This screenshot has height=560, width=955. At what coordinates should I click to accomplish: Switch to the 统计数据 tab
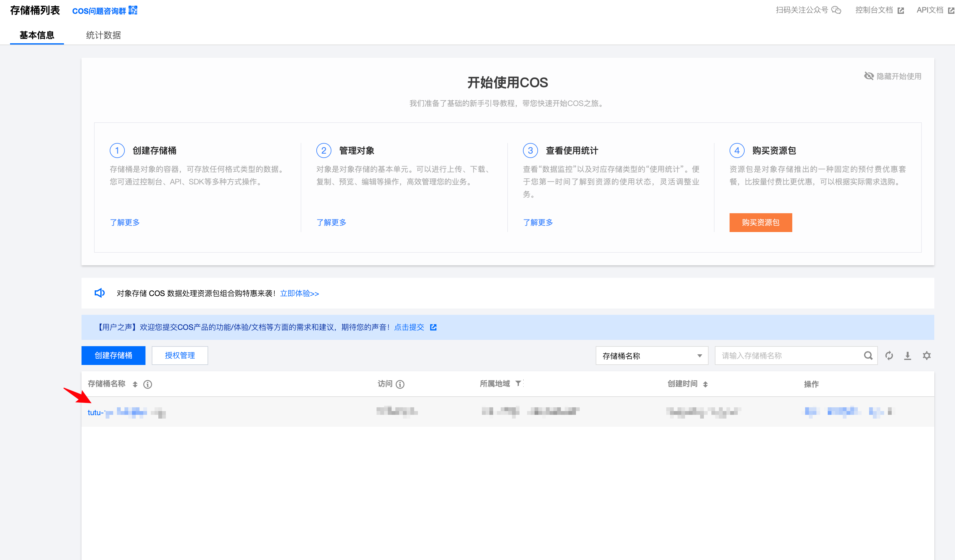click(x=103, y=35)
